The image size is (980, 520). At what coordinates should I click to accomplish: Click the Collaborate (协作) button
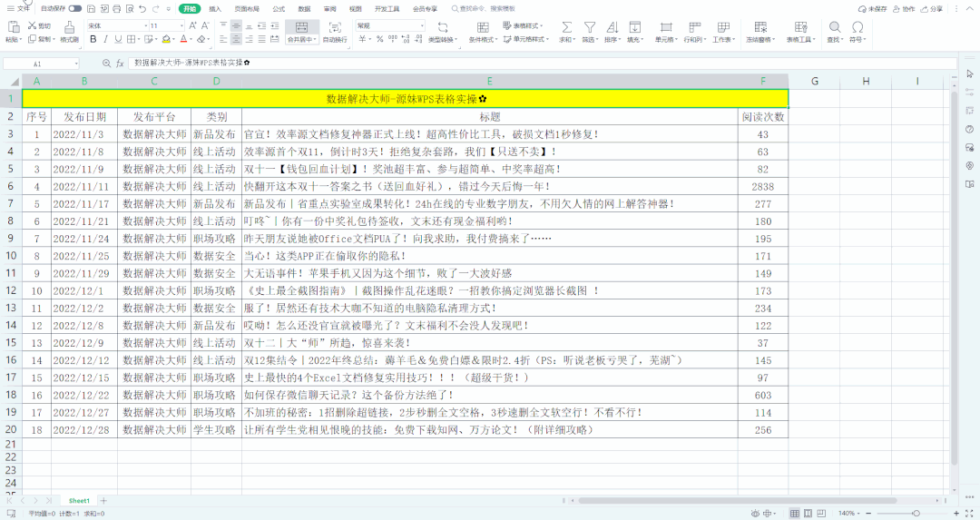[904, 9]
